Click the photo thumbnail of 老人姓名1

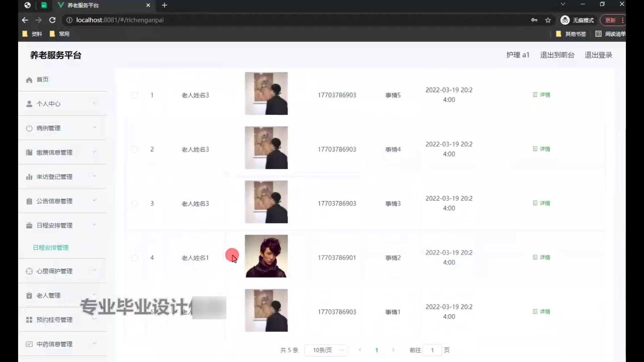[x=266, y=256]
